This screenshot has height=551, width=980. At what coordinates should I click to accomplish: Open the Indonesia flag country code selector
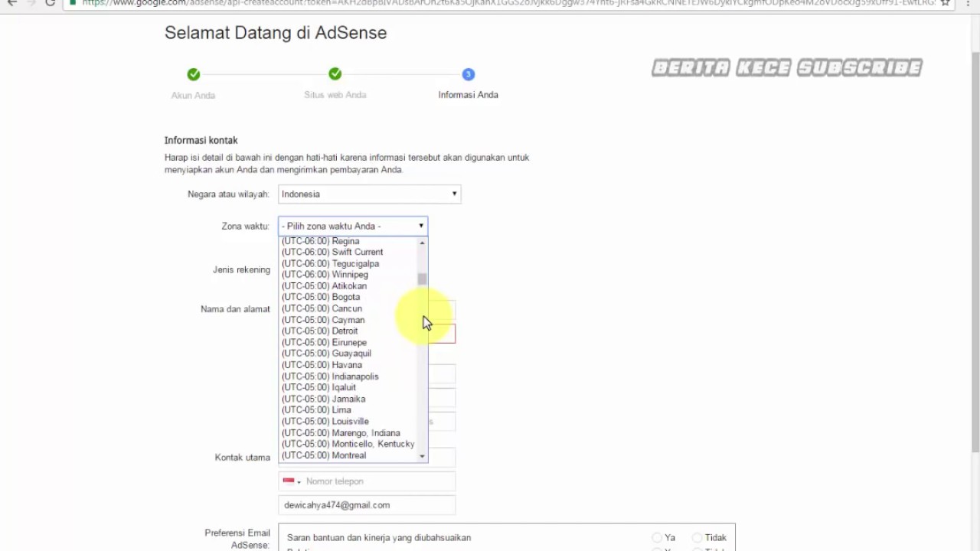click(292, 481)
